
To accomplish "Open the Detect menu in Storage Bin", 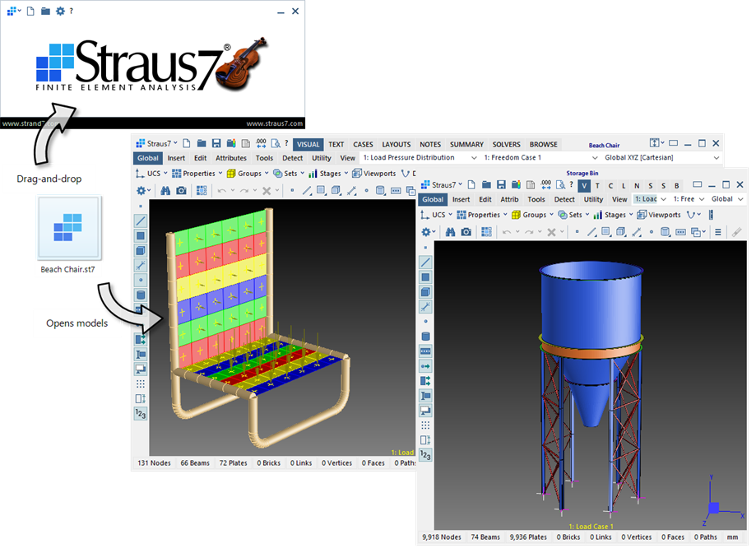I will 564,199.
